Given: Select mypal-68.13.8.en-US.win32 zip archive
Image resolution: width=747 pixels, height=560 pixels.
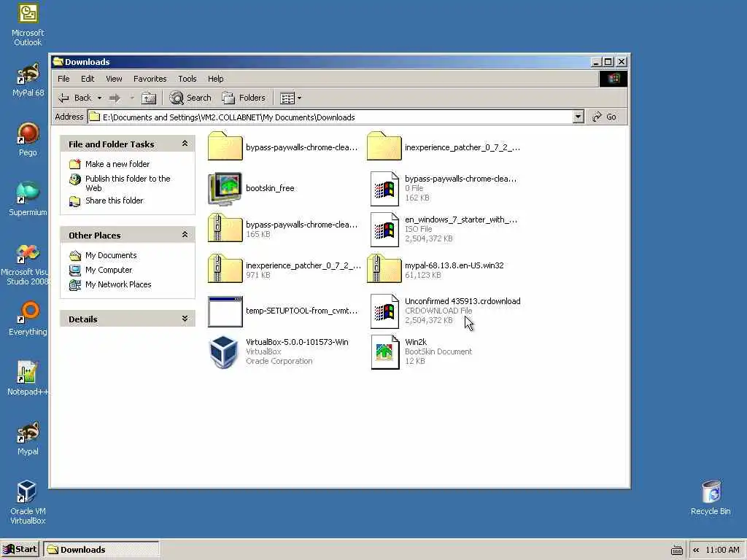Looking at the screenshot, I should click(436, 270).
